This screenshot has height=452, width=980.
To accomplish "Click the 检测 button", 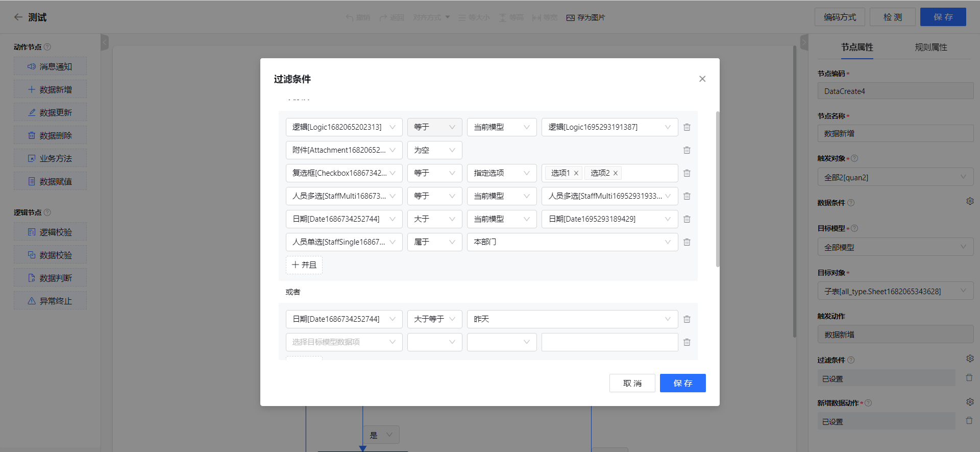I will click(x=893, y=17).
